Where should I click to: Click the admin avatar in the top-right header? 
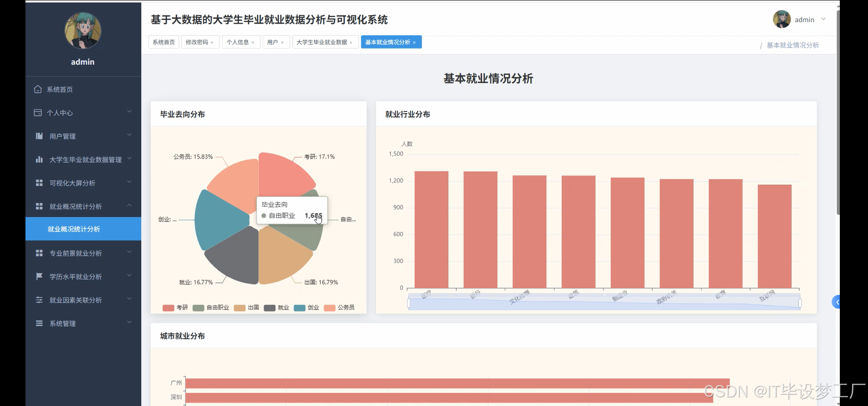(782, 19)
